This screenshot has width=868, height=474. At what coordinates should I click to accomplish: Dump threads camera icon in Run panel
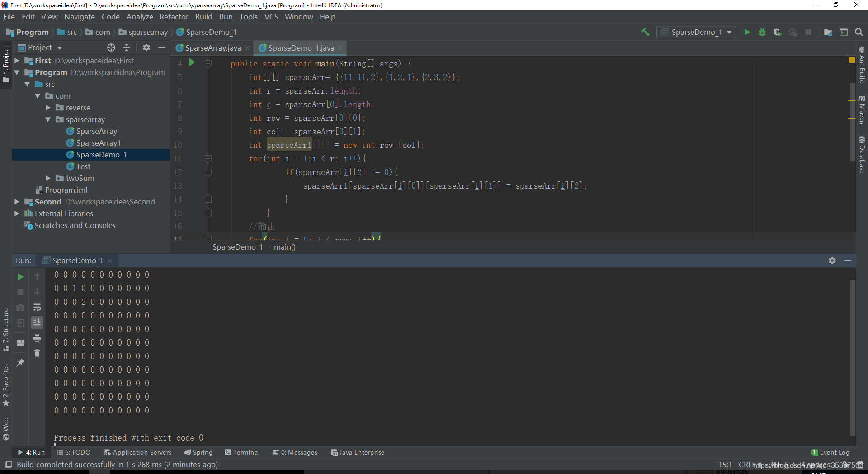[20, 308]
